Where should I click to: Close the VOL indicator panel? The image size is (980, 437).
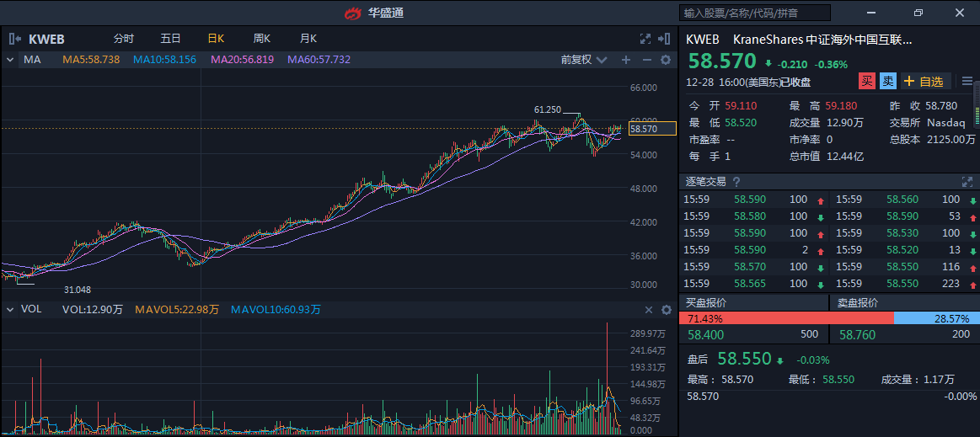click(648, 310)
